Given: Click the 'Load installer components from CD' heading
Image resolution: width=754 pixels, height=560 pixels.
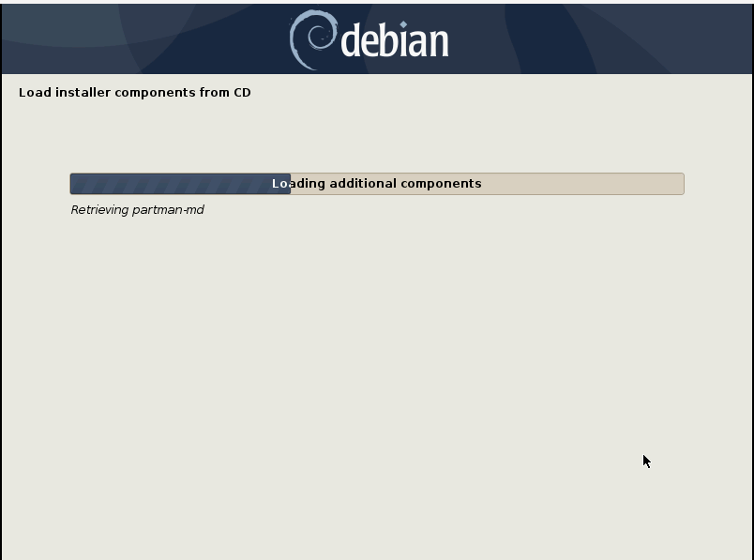Looking at the screenshot, I should tap(135, 92).
